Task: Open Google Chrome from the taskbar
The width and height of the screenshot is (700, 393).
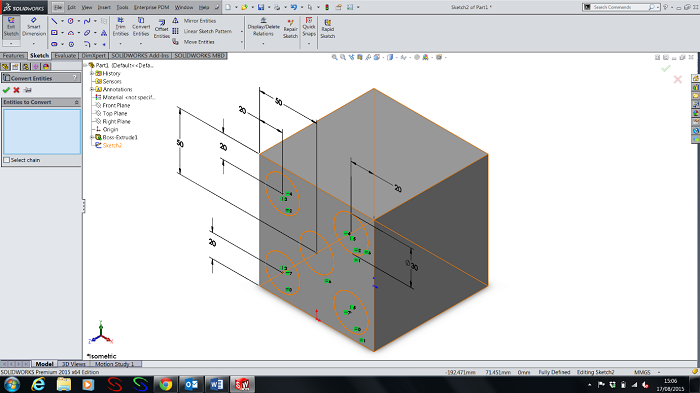Action: (166, 384)
